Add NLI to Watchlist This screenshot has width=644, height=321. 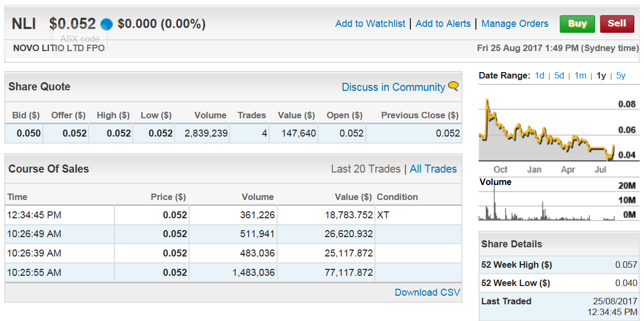370,24
